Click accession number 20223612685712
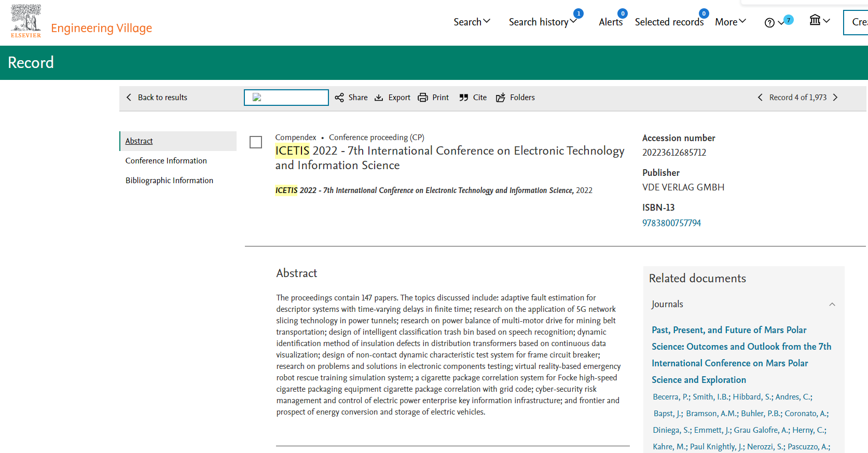The height and width of the screenshot is (453, 868). [674, 153]
